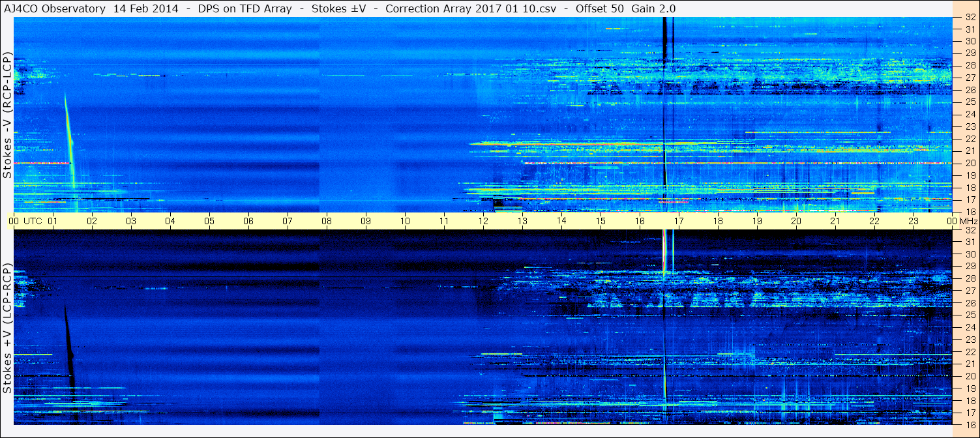Viewport: 980px width, 438px height.
Task: Select the 01 hour tick on time axis
Action: [53, 221]
